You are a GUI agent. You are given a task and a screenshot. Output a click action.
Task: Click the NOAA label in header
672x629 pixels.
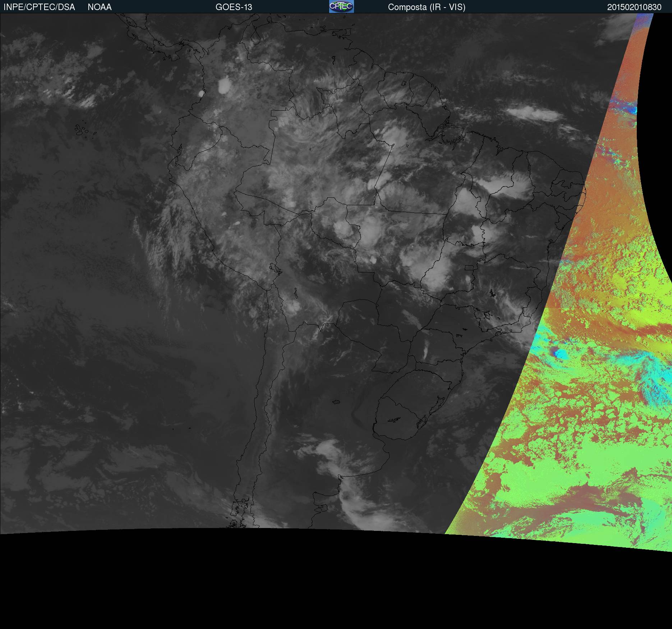(x=100, y=7)
